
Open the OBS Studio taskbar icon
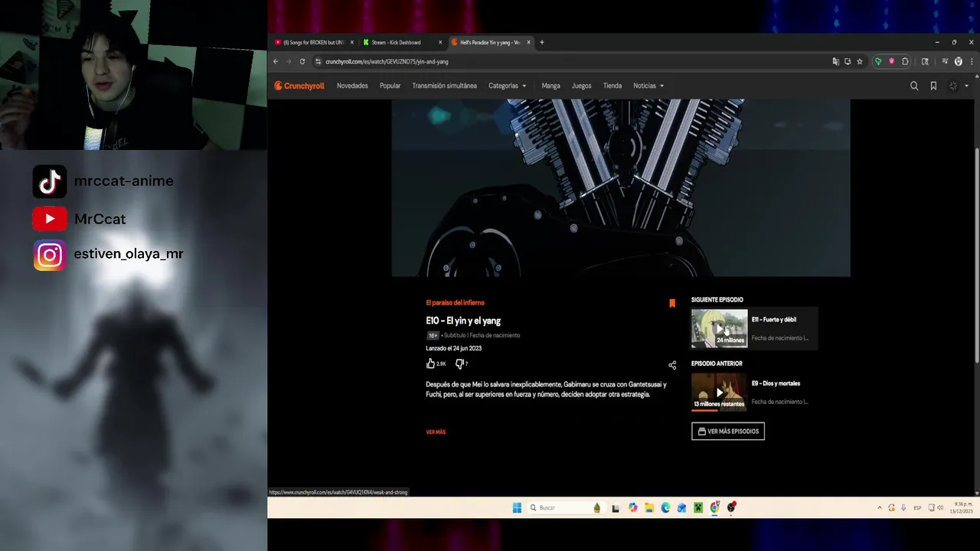click(x=731, y=507)
